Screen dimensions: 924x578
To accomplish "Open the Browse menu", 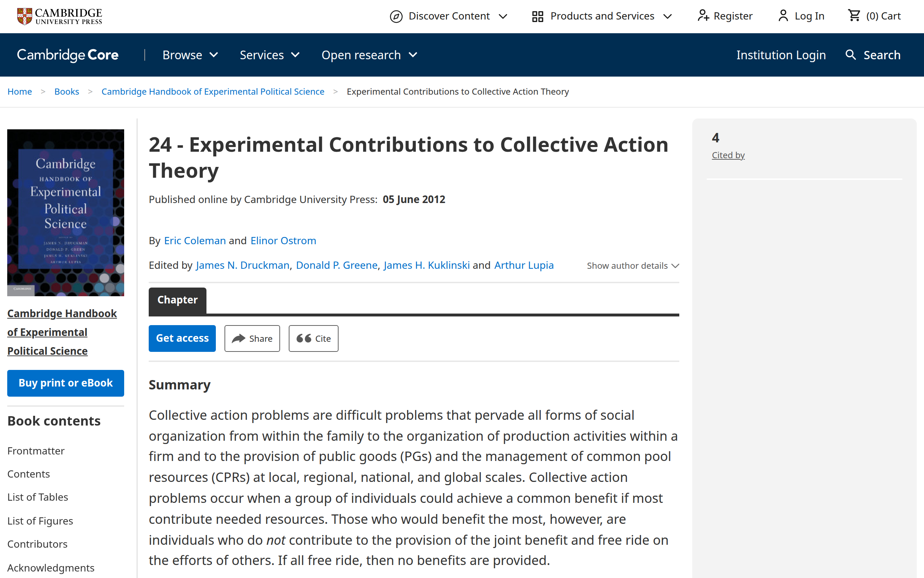I will [191, 55].
